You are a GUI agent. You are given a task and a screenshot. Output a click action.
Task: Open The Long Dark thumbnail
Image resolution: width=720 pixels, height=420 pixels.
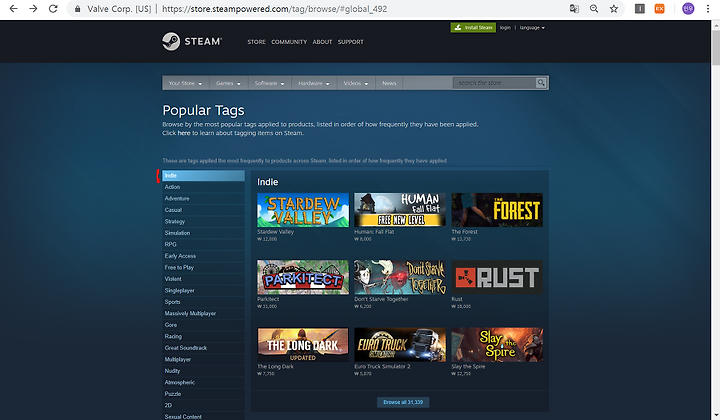303,345
